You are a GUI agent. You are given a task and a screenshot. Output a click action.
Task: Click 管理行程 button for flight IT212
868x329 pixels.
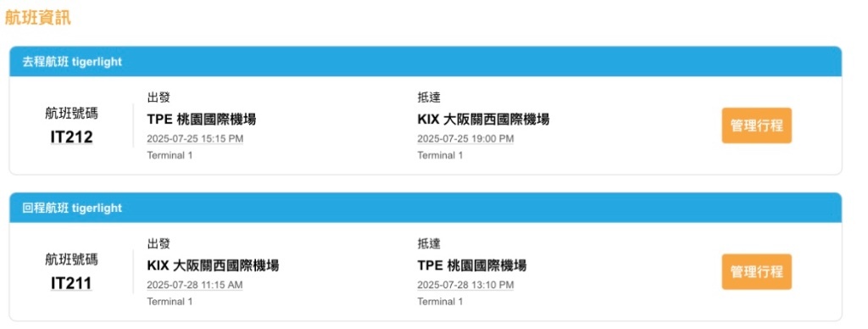click(x=756, y=125)
